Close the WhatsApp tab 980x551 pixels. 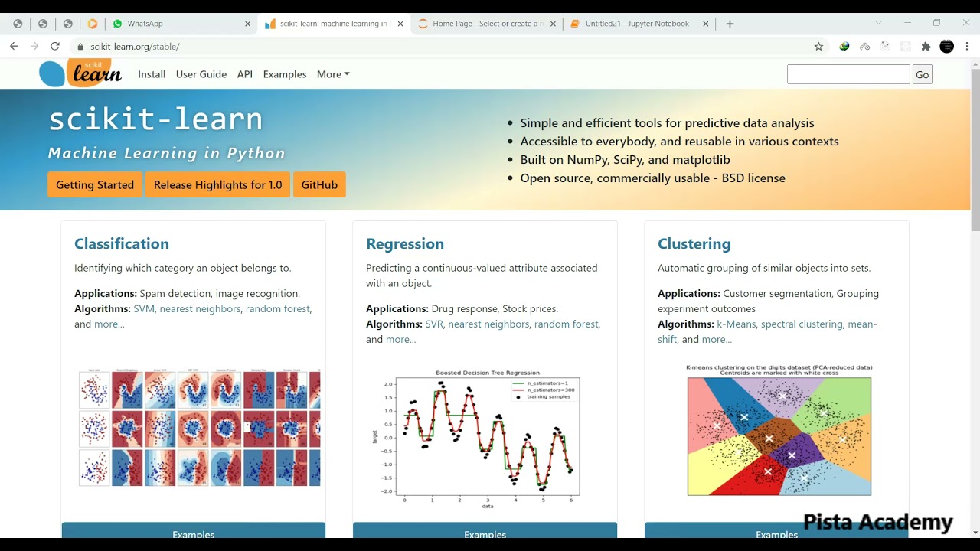point(247,24)
